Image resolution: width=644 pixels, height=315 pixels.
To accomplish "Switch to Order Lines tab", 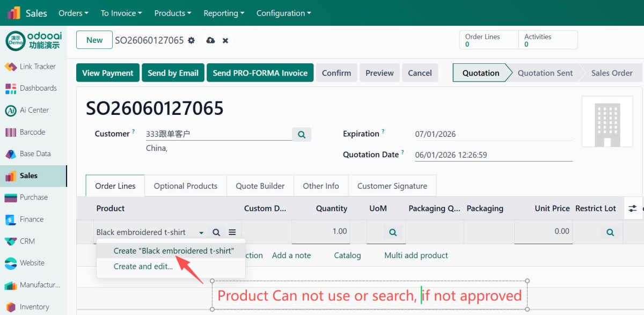I will tap(115, 186).
